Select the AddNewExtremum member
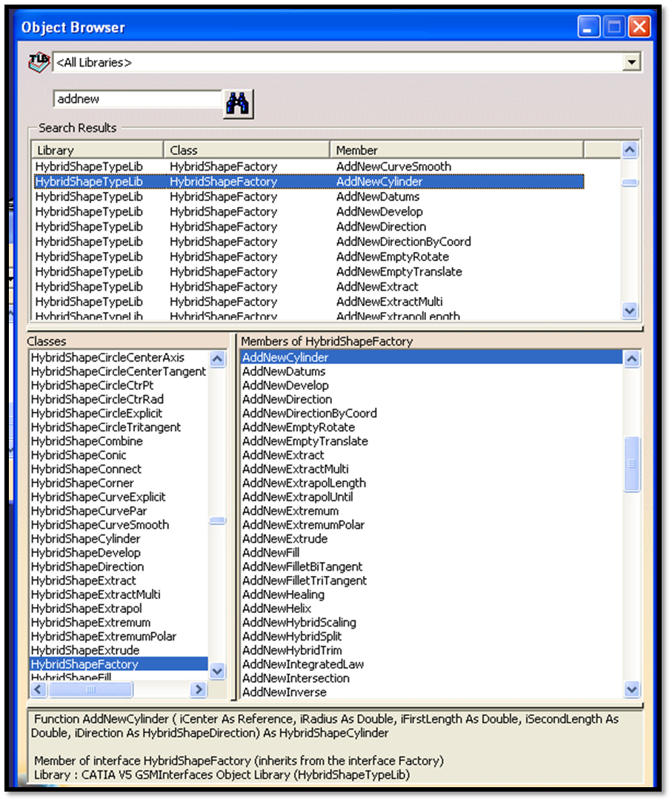Viewport: 672px width, 802px height. click(432, 511)
